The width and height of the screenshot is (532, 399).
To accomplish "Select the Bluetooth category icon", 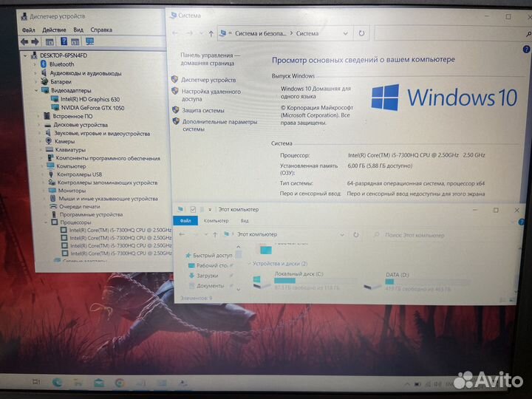I will click(x=44, y=64).
